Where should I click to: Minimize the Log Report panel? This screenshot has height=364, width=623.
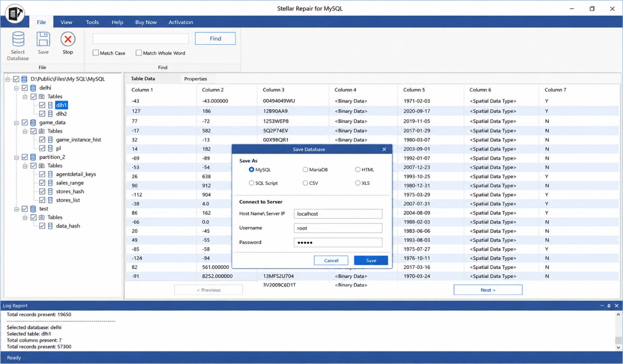click(602, 306)
